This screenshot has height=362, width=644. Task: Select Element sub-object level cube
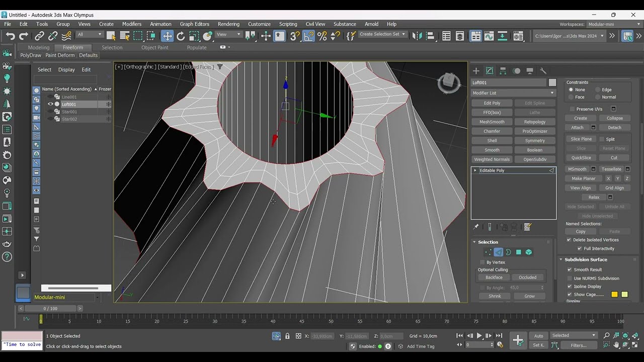coord(529,252)
